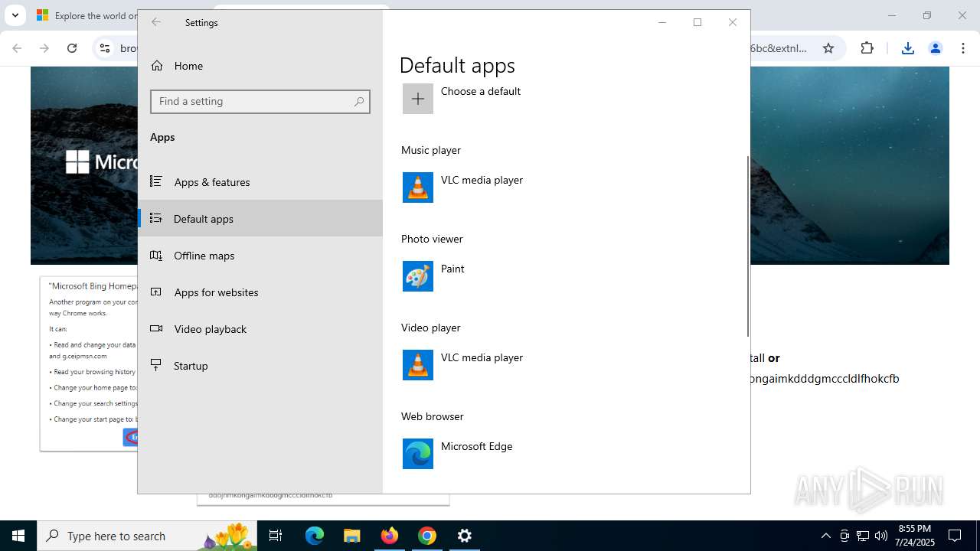Click the Settings window vertical scrollbar
This screenshot has height=551, width=980.
pyautogui.click(x=747, y=246)
